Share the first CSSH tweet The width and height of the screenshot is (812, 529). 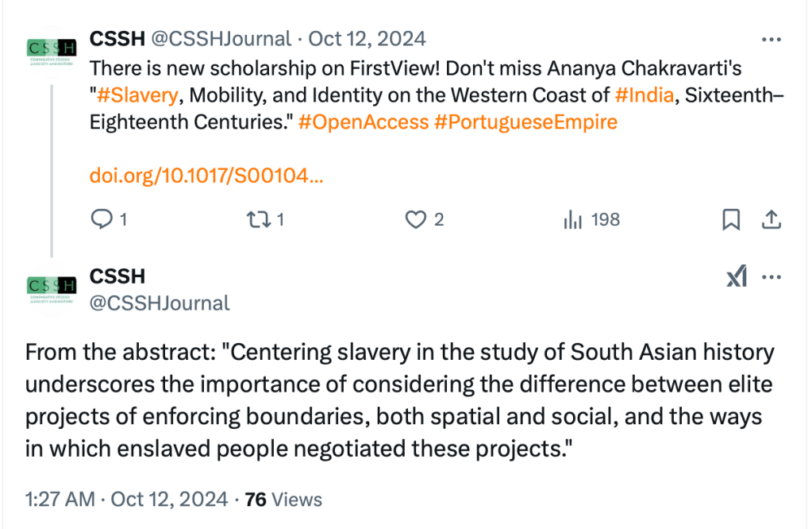(770, 219)
